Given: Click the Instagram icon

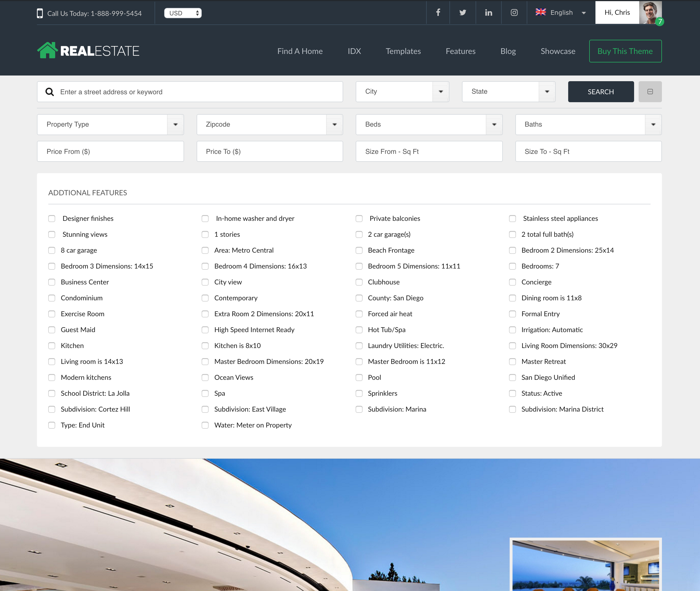Looking at the screenshot, I should point(514,13).
